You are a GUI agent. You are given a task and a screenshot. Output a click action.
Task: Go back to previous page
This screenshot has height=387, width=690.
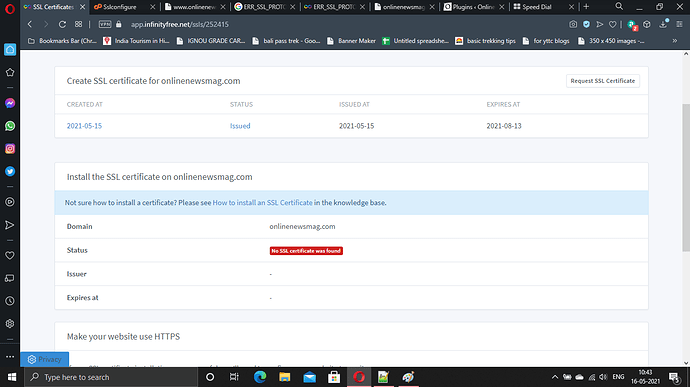[30, 24]
